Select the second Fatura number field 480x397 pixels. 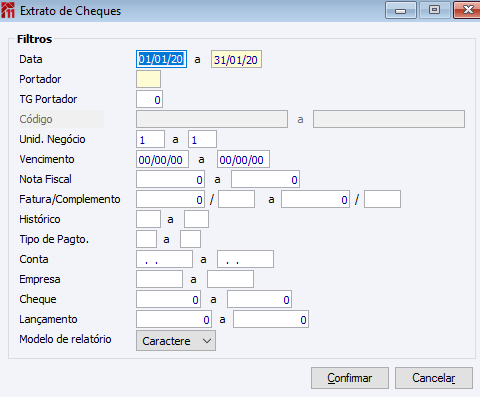point(315,199)
